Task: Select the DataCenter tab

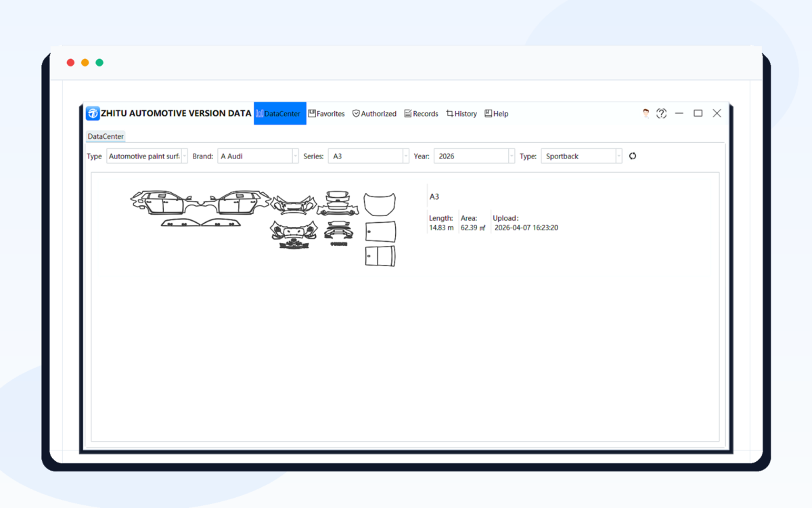Action: 106,136
